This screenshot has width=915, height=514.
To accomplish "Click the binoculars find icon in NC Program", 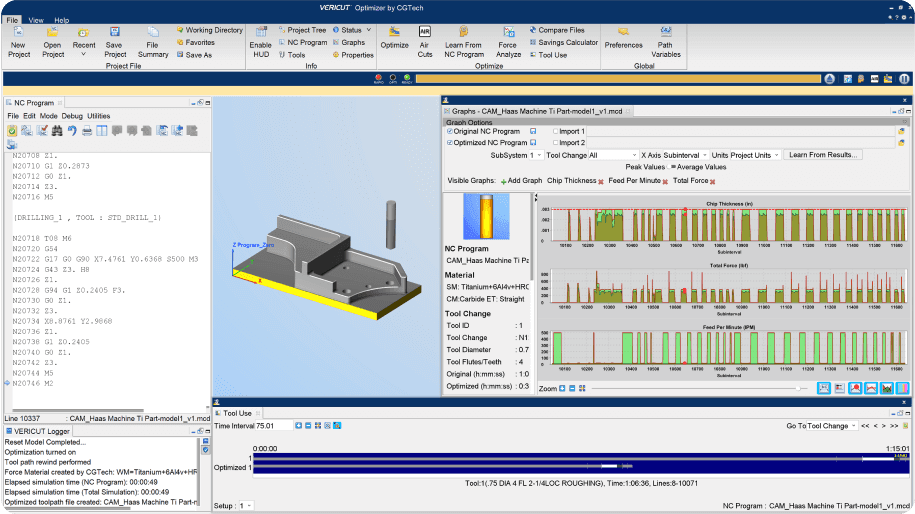I will click(57, 130).
